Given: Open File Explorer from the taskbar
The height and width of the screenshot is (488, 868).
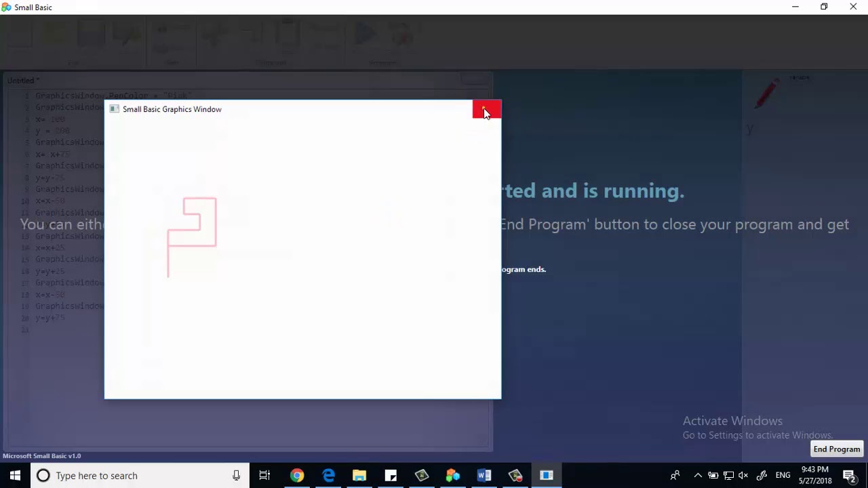Looking at the screenshot, I should [x=359, y=476].
